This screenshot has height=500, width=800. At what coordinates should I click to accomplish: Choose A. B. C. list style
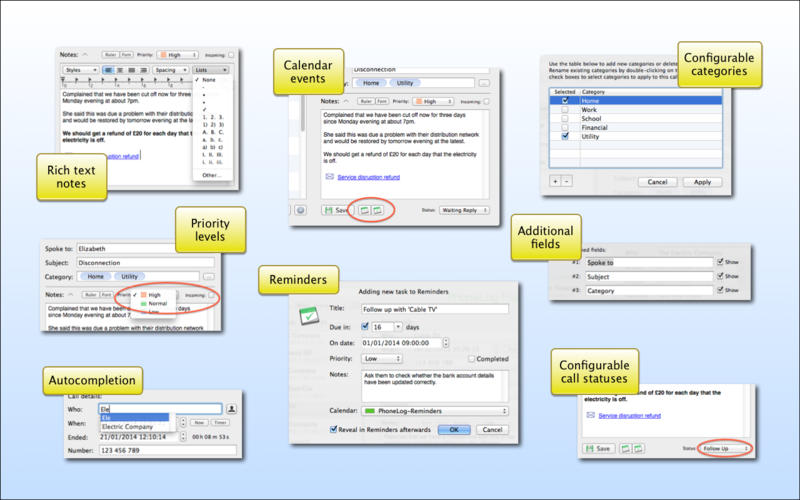pos(213,132)
